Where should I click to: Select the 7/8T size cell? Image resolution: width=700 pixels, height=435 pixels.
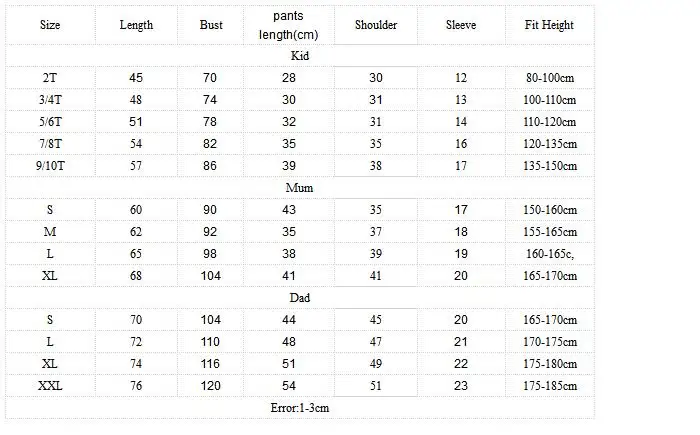coord(50,144)
